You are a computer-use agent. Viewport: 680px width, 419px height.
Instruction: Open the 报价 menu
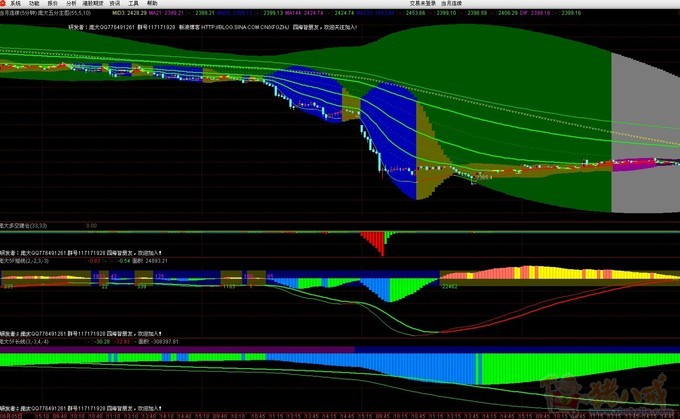[53, 3]
